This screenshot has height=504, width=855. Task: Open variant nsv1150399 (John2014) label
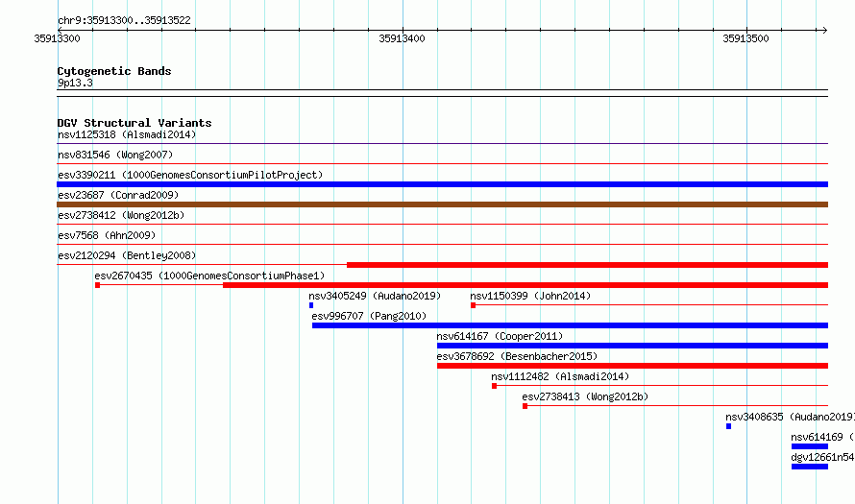pyautogui.click(x=530, y=296)
